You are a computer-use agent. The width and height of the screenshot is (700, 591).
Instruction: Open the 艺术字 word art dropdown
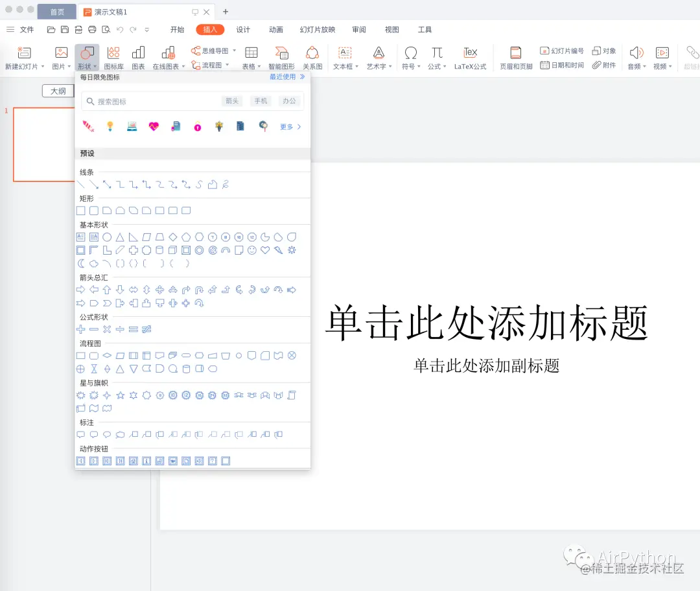pyautogui.click(x=379, y=58)
